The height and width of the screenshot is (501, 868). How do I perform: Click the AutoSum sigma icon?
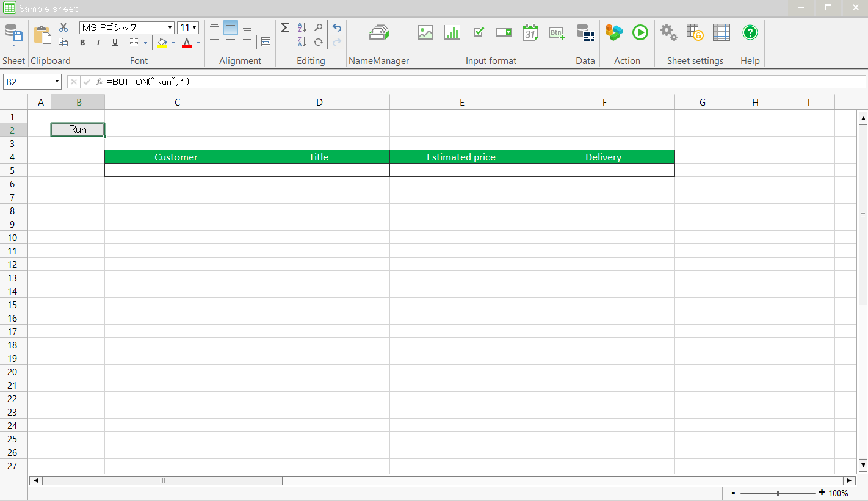coord(285,27)
